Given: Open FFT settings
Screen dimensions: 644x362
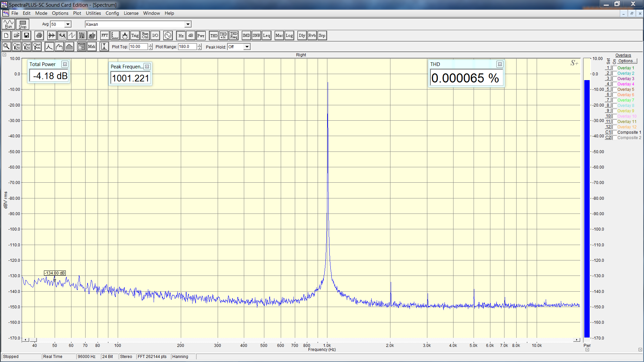Looking at the screenshot, I should 105,36.
